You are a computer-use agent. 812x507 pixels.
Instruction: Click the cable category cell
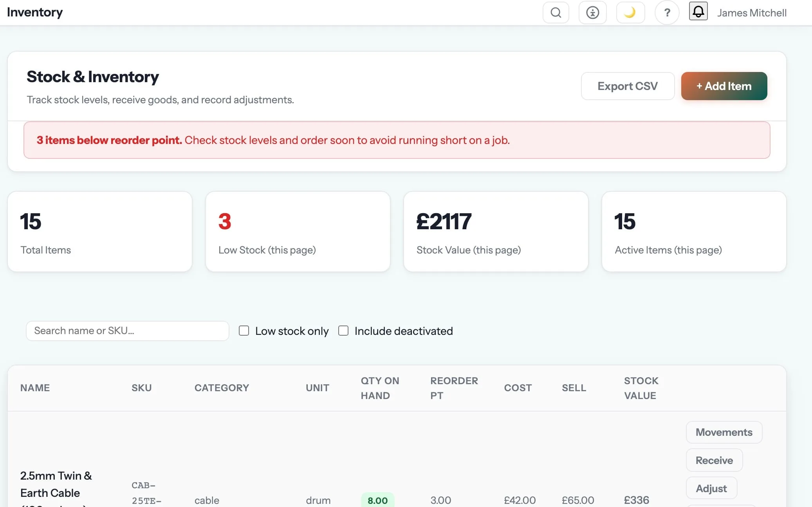point(207,500)
